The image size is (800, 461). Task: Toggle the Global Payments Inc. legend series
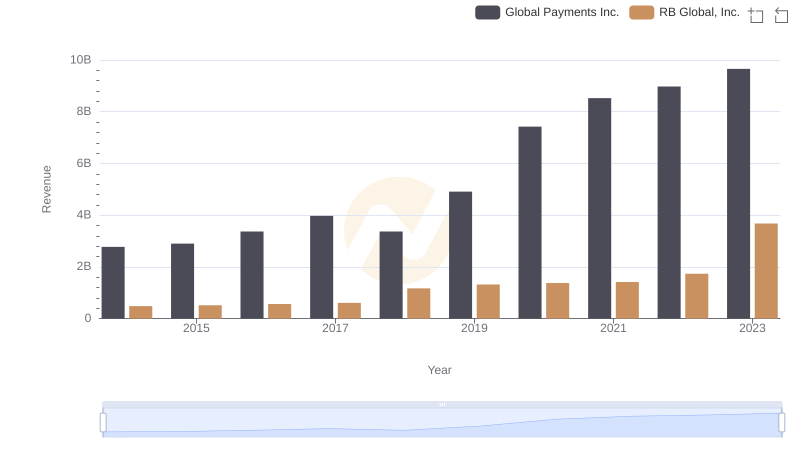click(547, 12)
